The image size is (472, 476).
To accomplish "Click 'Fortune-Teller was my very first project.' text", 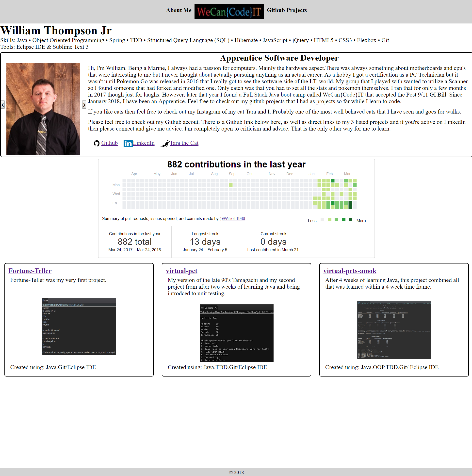I will coord(58,280).
